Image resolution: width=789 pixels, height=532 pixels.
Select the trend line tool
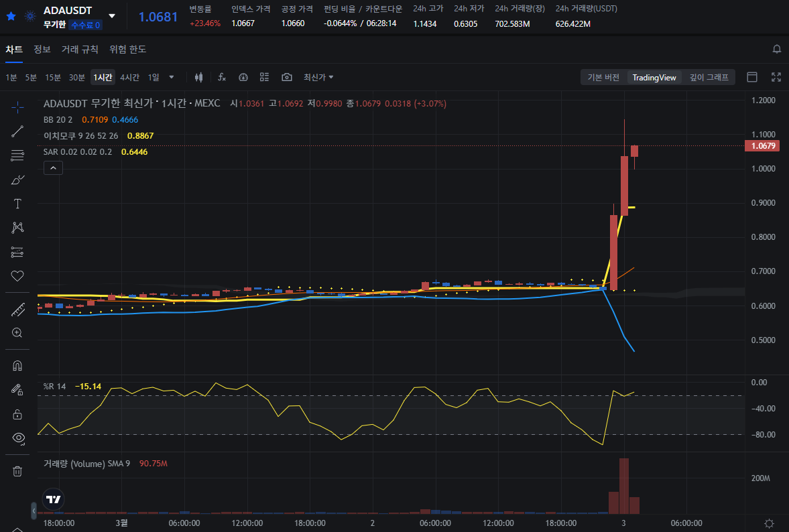coord(17,131)
